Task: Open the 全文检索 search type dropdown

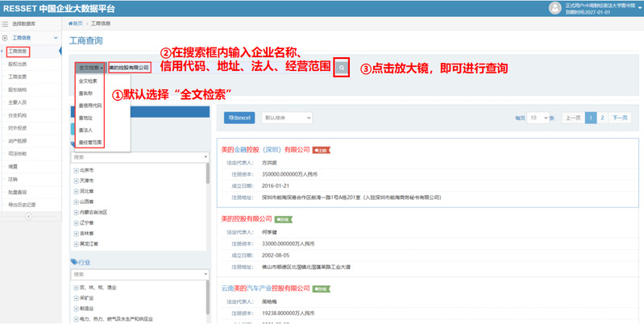Action: (x=90, y=68)
